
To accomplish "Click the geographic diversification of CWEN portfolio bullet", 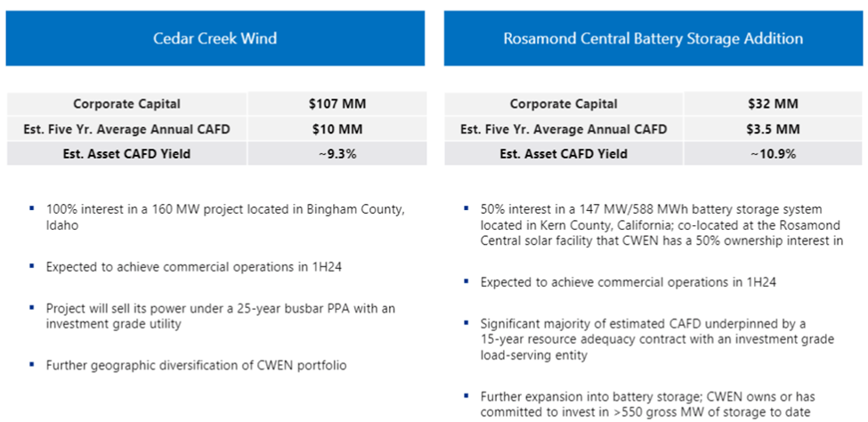I will [x=196, y=364].
